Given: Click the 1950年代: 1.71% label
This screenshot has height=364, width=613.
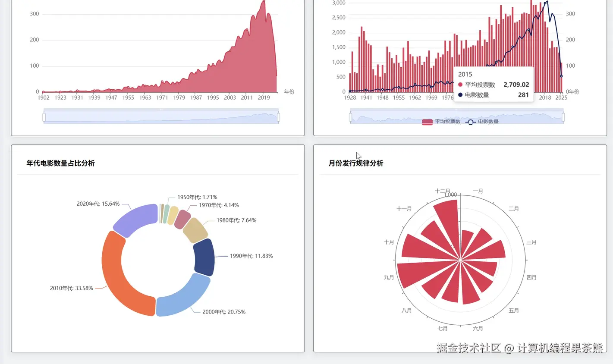Looking at the screenshot, I should (x=197, y=197).
